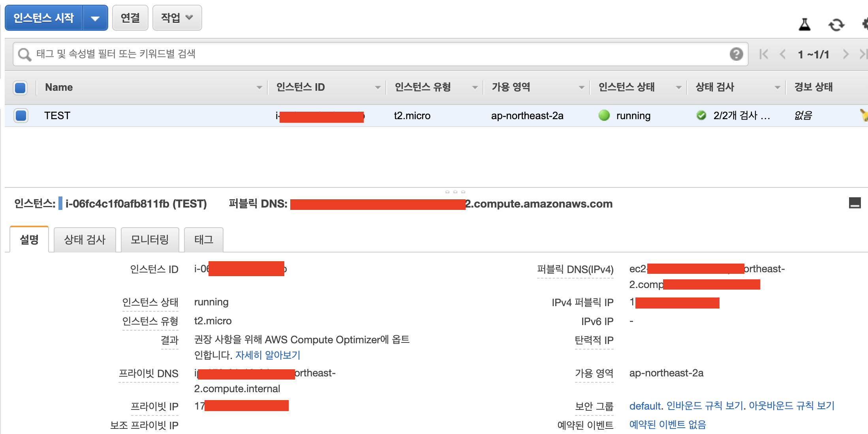Click the 탄력적 IP detail label

click(594, 340)
